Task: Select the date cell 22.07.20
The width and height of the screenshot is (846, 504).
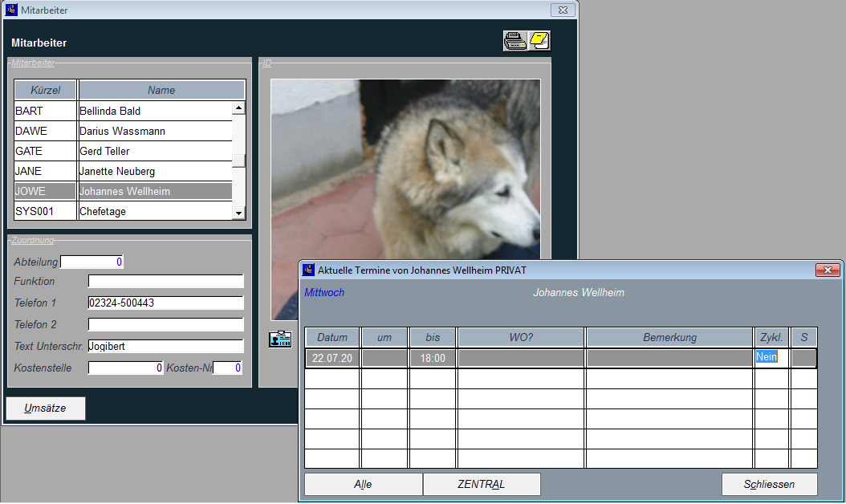Action: pos(332,358)
